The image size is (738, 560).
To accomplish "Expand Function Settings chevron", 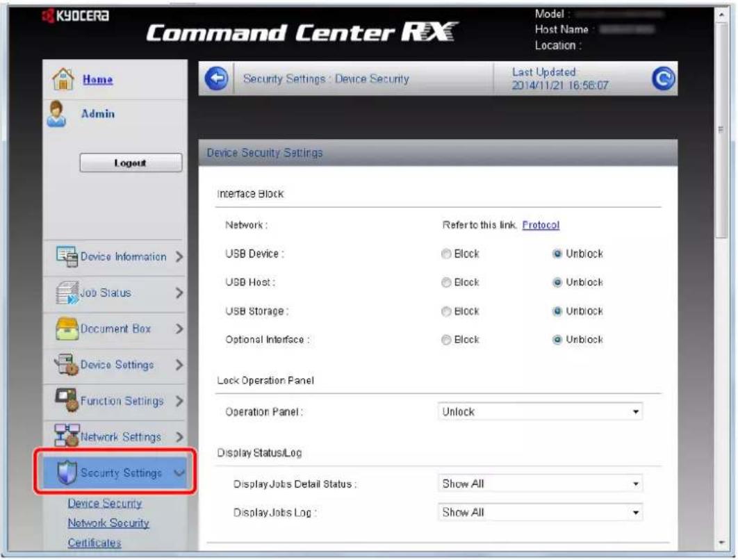I will (x=179, y=401).
